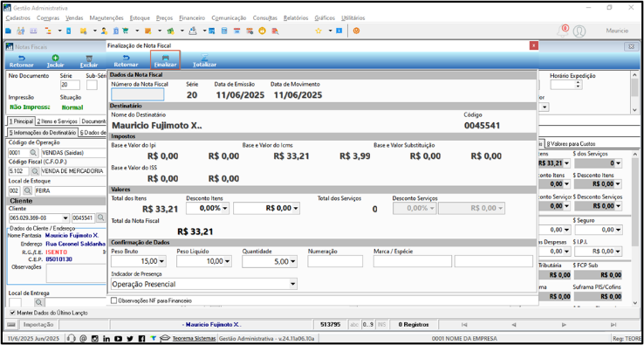Enable Observações NF para Financeiro checkbox
This screenshot has height=345, width=644.
[113, 301]
